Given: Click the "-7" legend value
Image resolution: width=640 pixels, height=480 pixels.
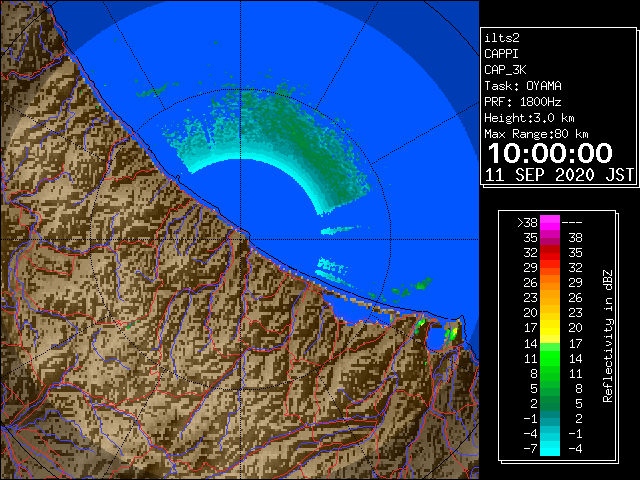Looking at the screenshot, I should pos(531,449).
